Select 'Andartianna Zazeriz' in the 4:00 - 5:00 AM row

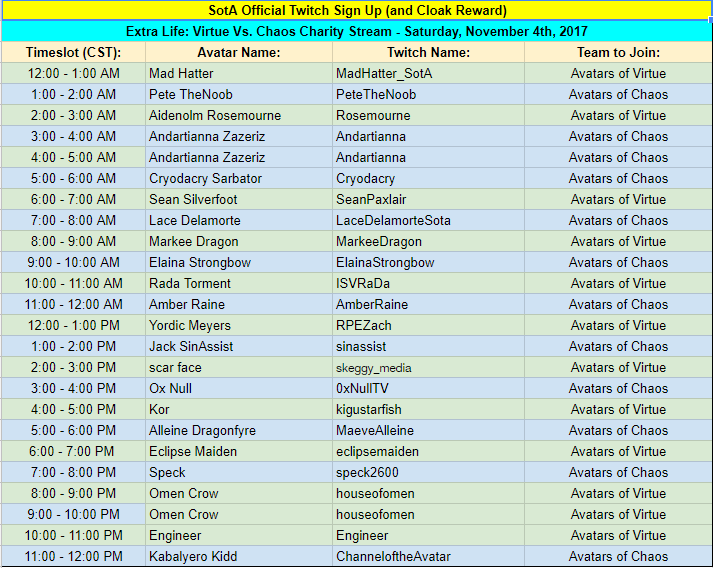[239, 157]
